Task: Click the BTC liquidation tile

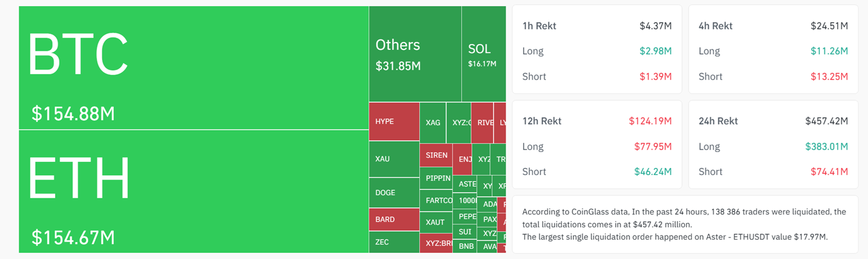Action: tap(194, 68)
